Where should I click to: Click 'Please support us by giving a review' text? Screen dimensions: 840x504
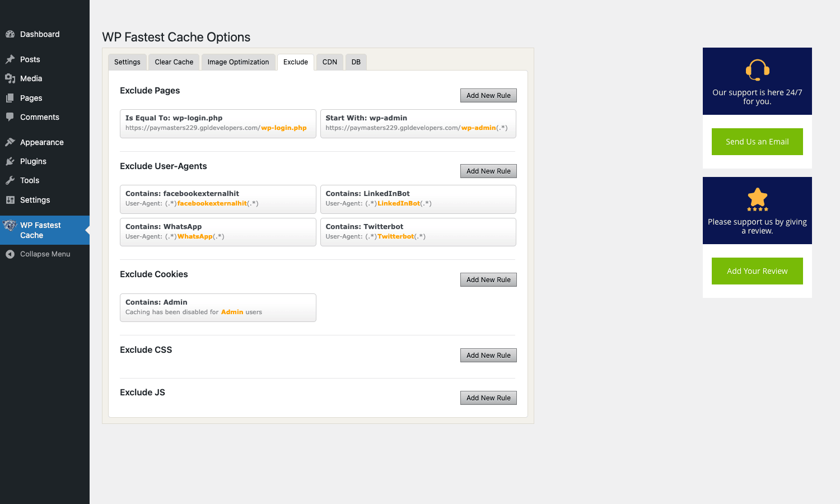click(757, 226)
